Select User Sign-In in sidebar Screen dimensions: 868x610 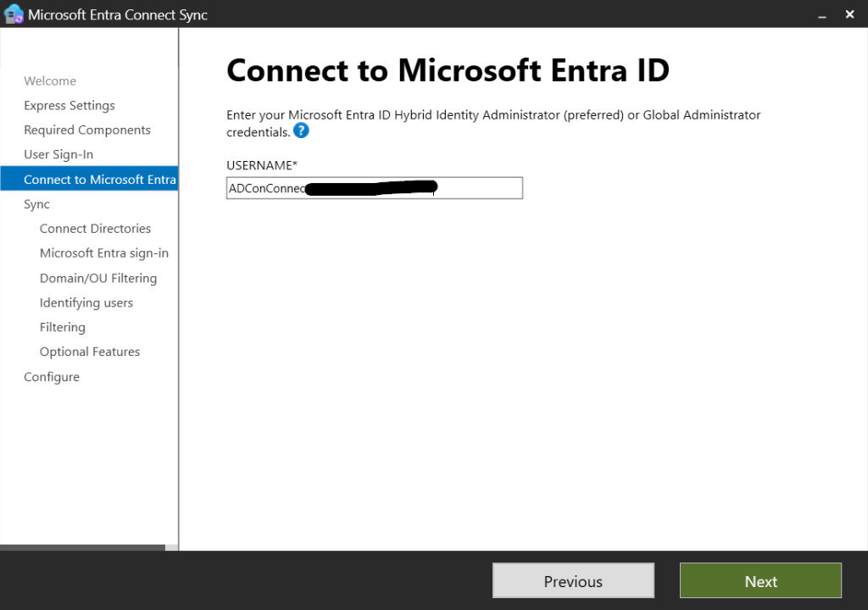tap(58, 155)
